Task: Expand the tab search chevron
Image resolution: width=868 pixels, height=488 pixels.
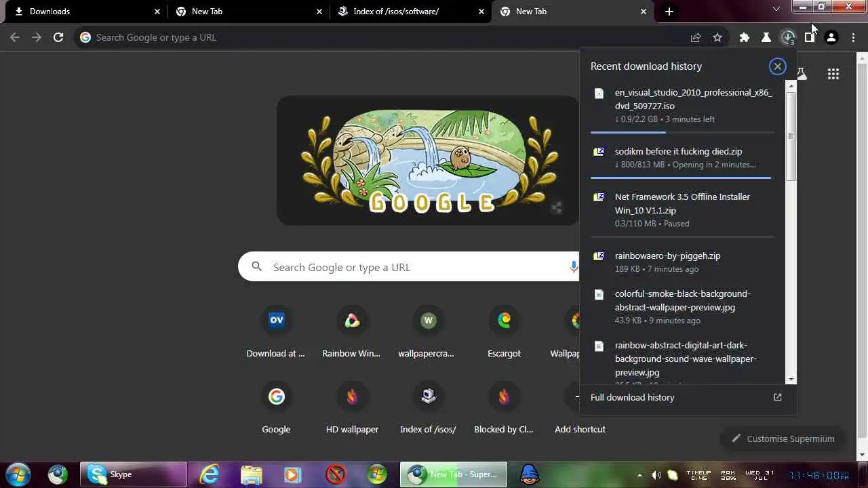Action: [x=776, y=9]
